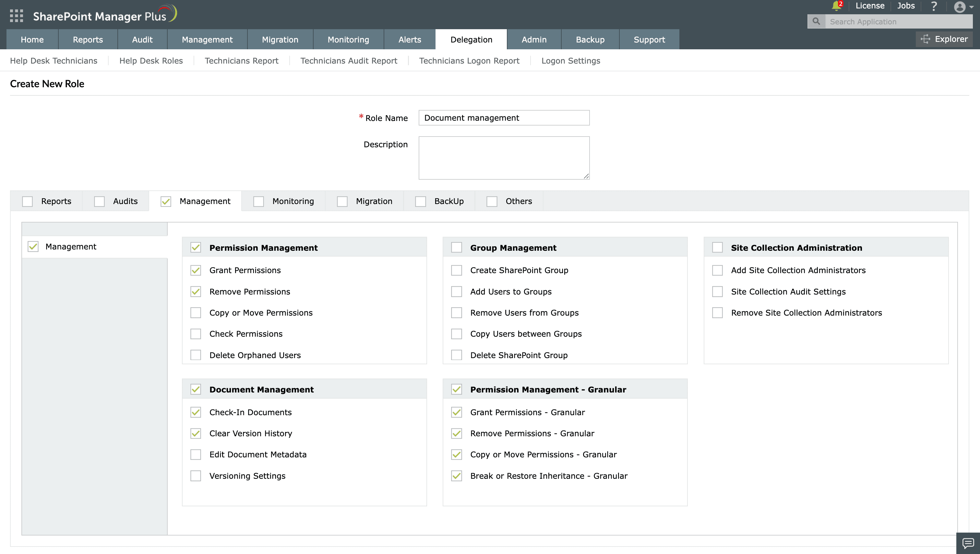The height and width of the screenshot is (554, 980).
Task: Uncheck Check-In Documents
Action: (196, 412)
